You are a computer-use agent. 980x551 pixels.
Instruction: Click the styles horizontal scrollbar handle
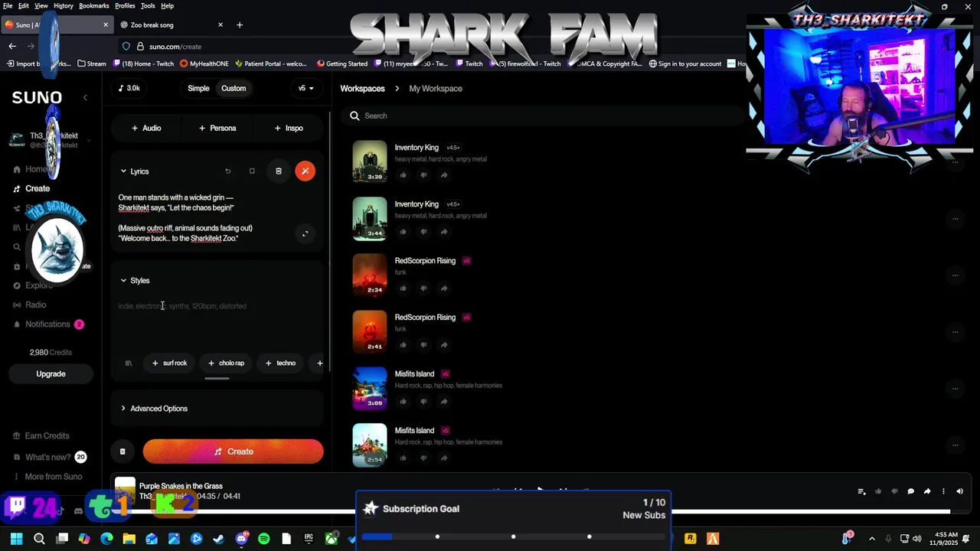[217, 378]
